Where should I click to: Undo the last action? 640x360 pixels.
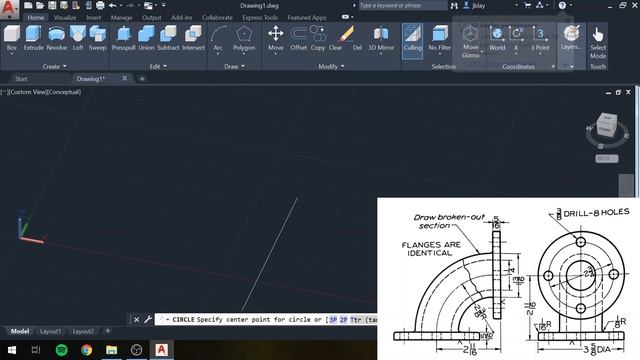[113, 5]
